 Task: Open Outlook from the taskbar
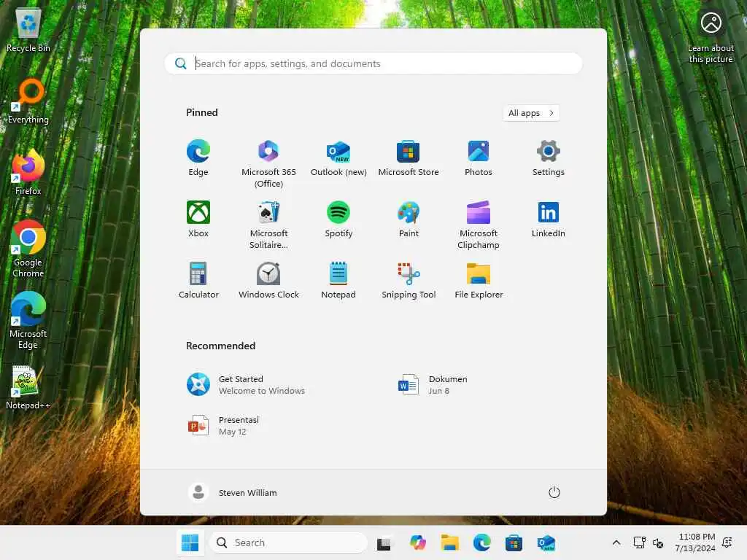pos(546,542)
